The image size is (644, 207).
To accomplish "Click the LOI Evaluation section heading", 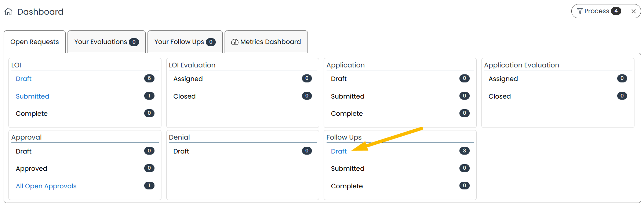I will (192, 65).
